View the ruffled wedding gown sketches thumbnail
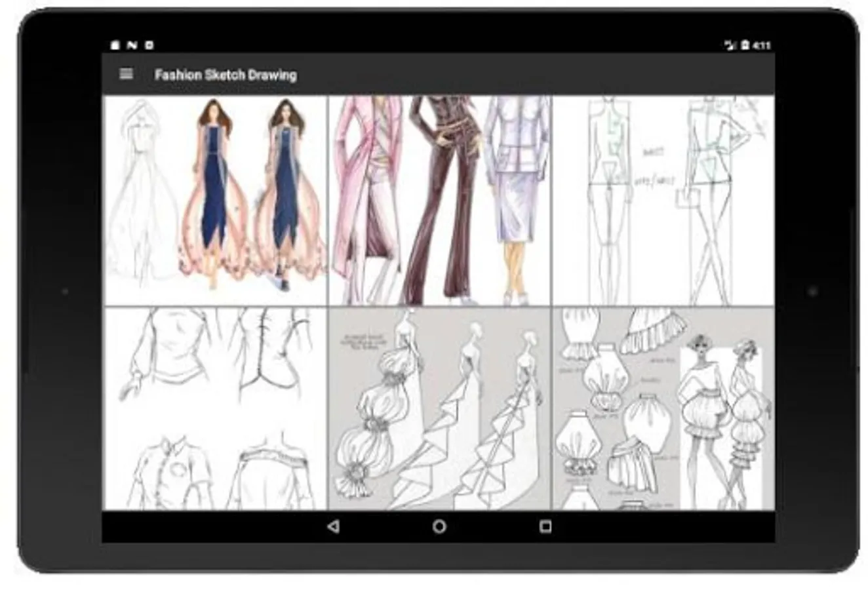Image resolution: width=868 pixels, height=590 pixels. (439, 408)
